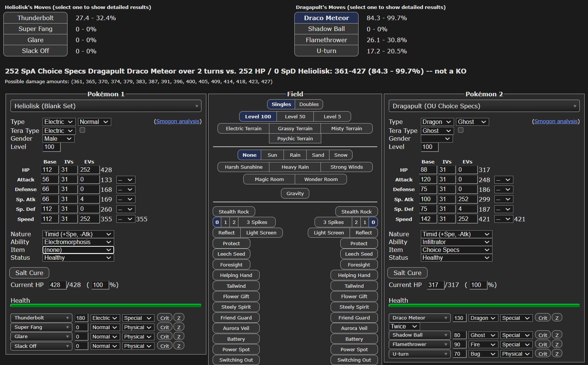588x365 pixels.
Task: Toggle Tailwind on Dragapult's side
Action: point(354,286)
